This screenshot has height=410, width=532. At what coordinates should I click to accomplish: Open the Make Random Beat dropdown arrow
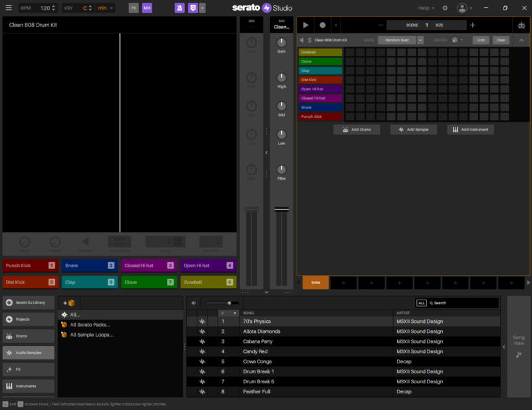click(420, 40)
